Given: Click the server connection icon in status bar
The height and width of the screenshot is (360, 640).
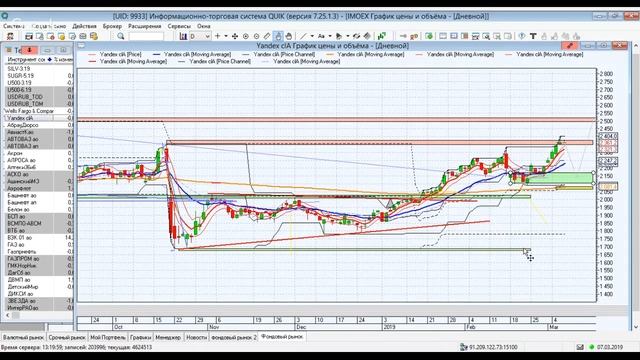Looking at the screenshot, I should (463, 347).
